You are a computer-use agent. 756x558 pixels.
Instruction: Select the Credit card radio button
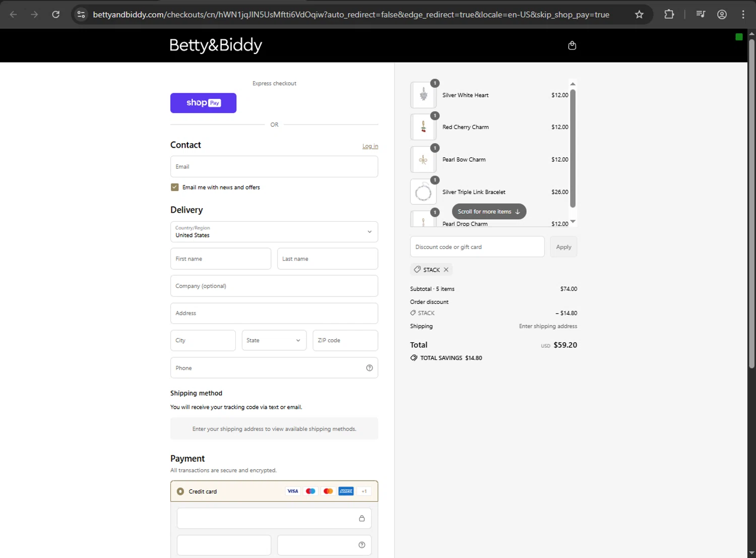[x=180, y=491]
